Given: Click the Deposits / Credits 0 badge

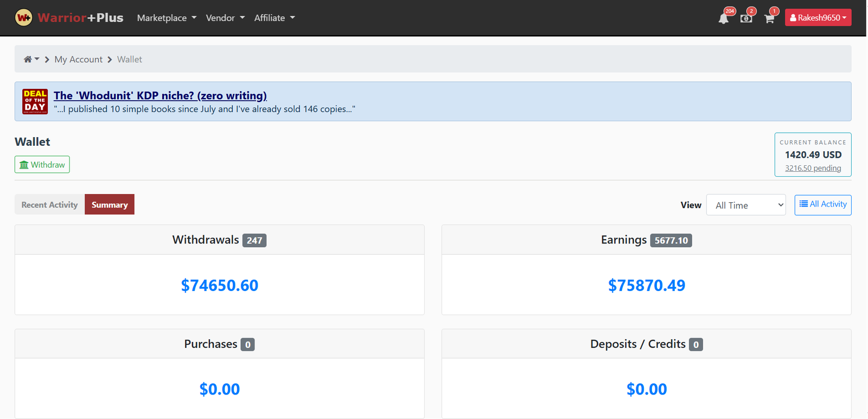Looking at the screenshot, I should tap(696, 344).
